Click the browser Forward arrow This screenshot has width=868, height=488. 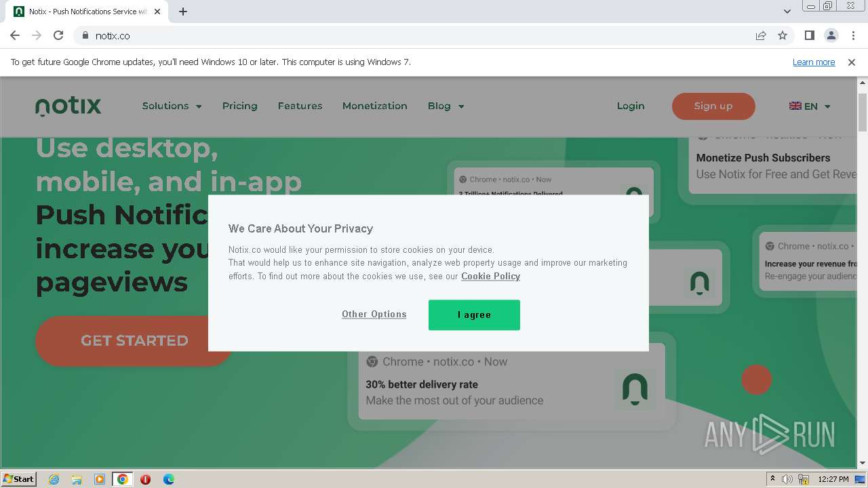tap(37, 35)
